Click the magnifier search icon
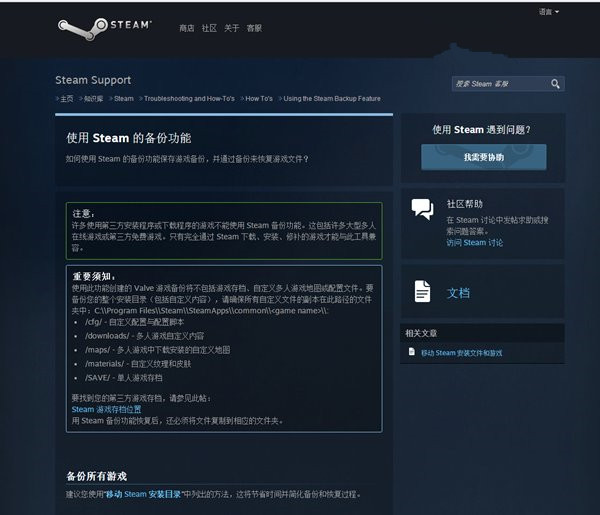600x515 pixels. [555, 84]
